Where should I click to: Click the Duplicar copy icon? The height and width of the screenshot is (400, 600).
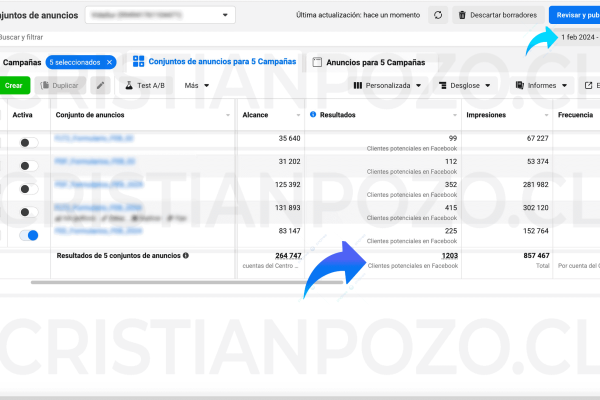coord(45,85)
